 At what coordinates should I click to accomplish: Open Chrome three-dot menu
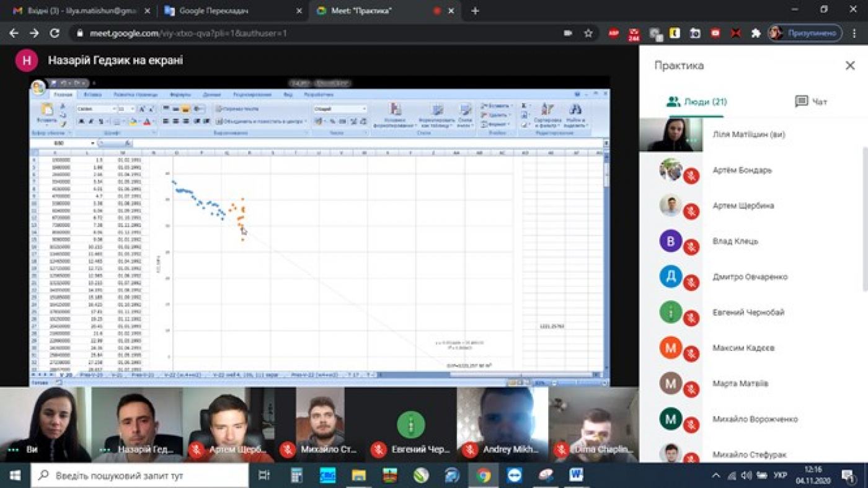pos(854,33)
